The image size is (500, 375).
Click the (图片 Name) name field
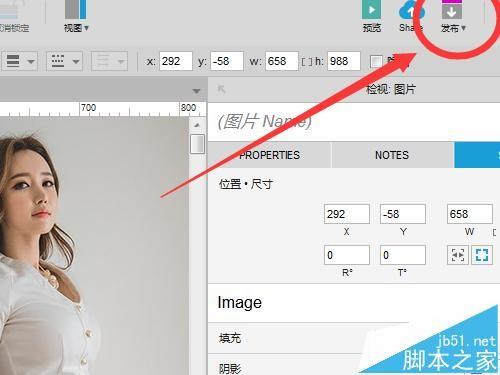pos(353,122)
